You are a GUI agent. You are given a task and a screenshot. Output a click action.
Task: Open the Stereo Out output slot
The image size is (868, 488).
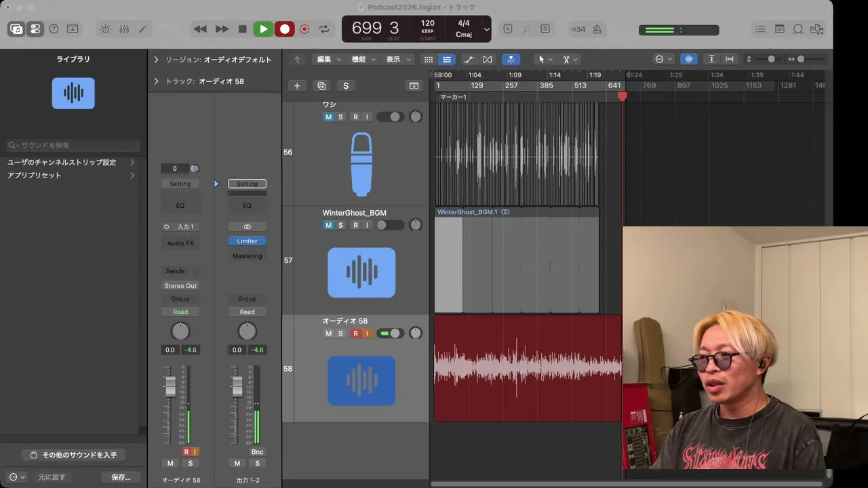(180, 286)
